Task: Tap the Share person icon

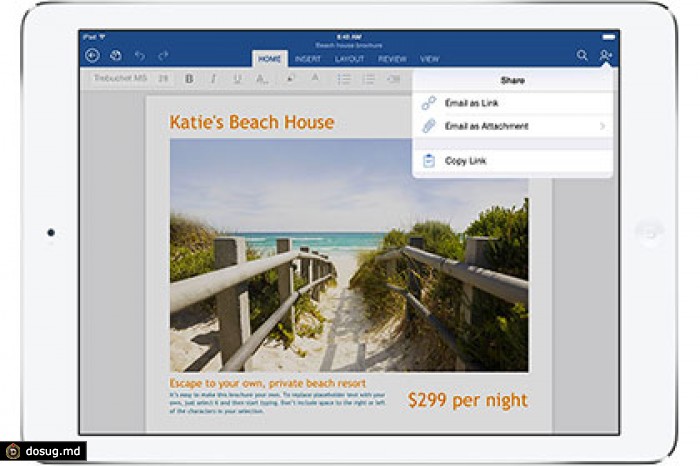Action: [x=605, y=56]
